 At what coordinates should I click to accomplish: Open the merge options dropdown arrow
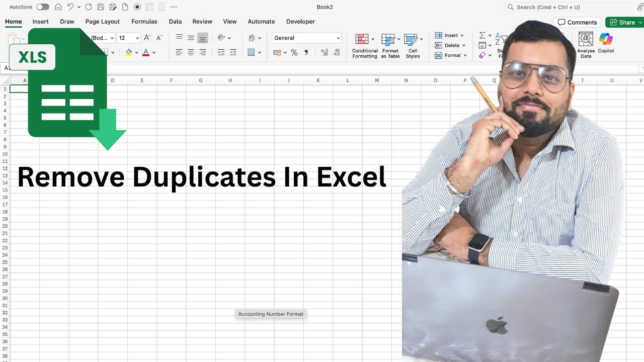pyautogui.click(x=260, y=52)
